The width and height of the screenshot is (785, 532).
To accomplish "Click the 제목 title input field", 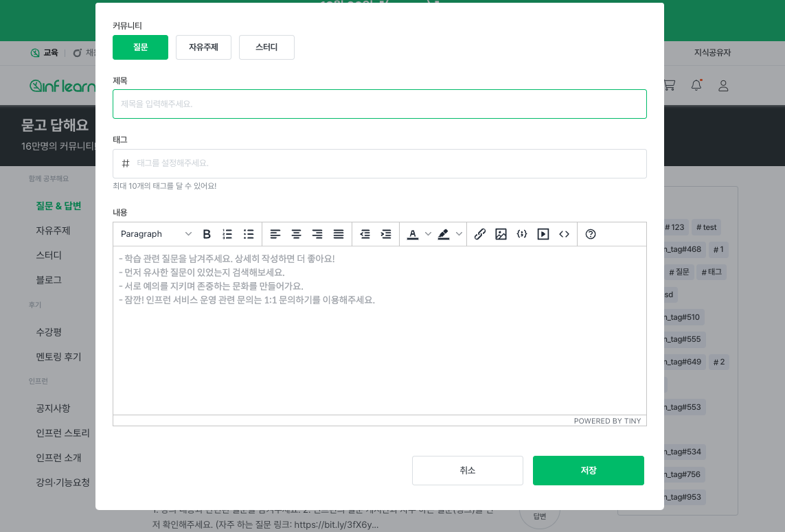I will (380, 104).
